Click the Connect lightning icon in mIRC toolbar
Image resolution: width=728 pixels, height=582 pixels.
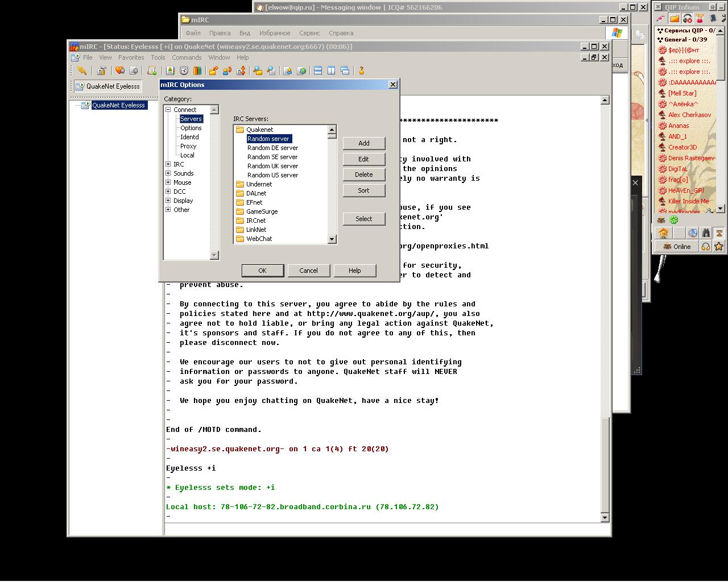(82, 70)
